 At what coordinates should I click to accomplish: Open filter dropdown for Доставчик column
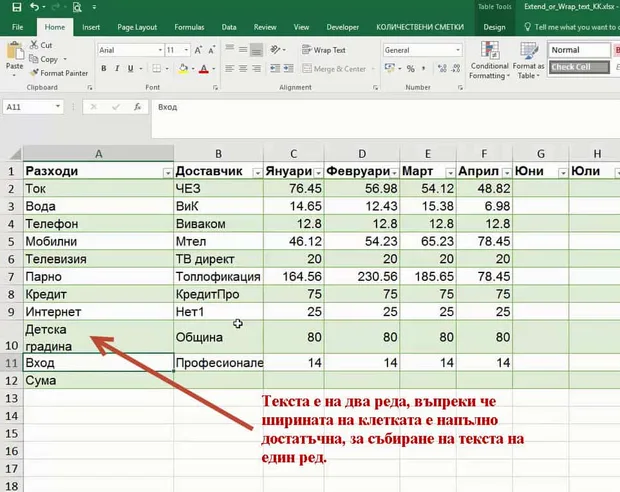[x=257, y=173]
